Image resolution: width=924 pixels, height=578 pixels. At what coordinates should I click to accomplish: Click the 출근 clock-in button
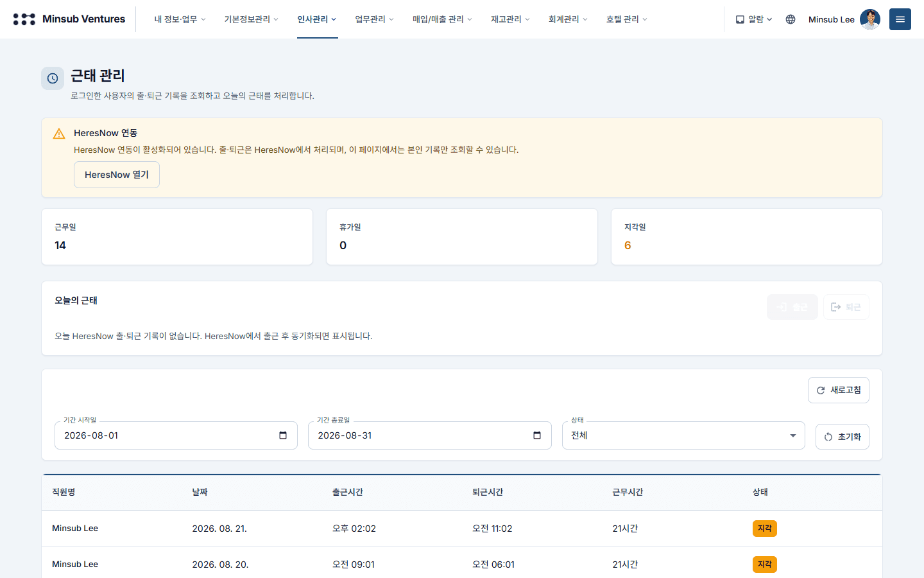point(792,307)
